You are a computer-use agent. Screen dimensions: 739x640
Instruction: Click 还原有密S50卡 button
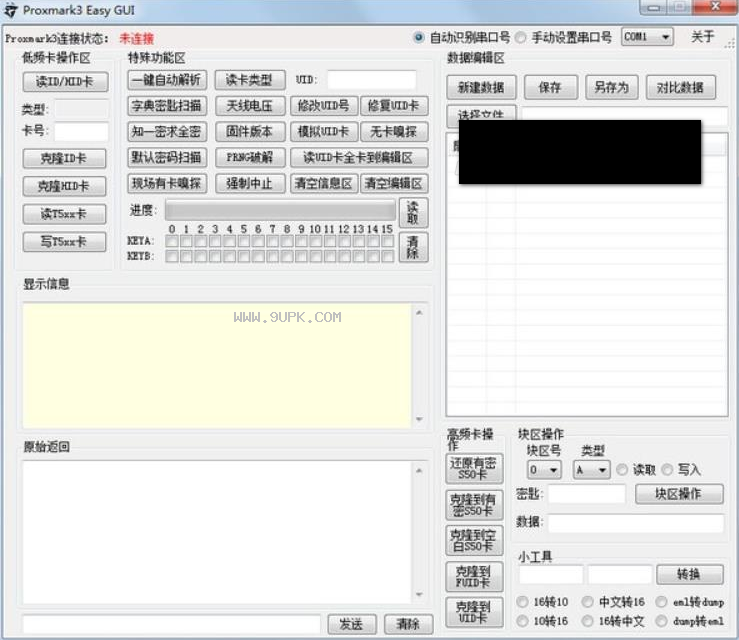(474, 469)
